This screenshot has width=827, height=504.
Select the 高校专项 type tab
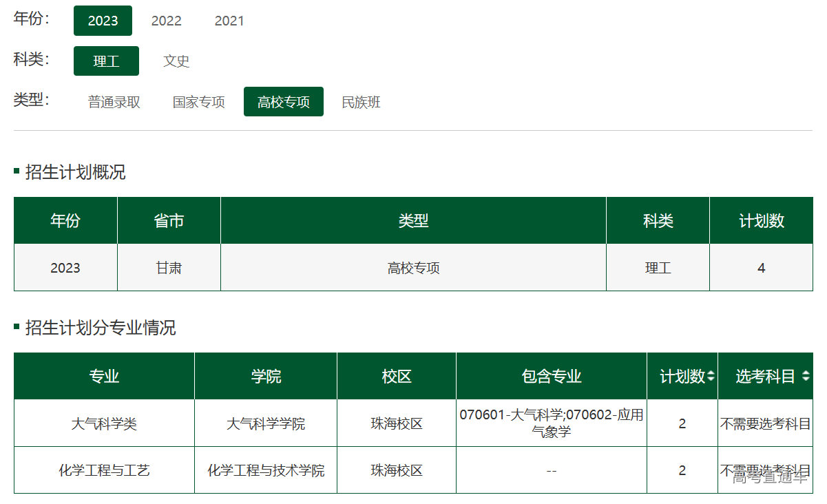[x=283, y=102]
